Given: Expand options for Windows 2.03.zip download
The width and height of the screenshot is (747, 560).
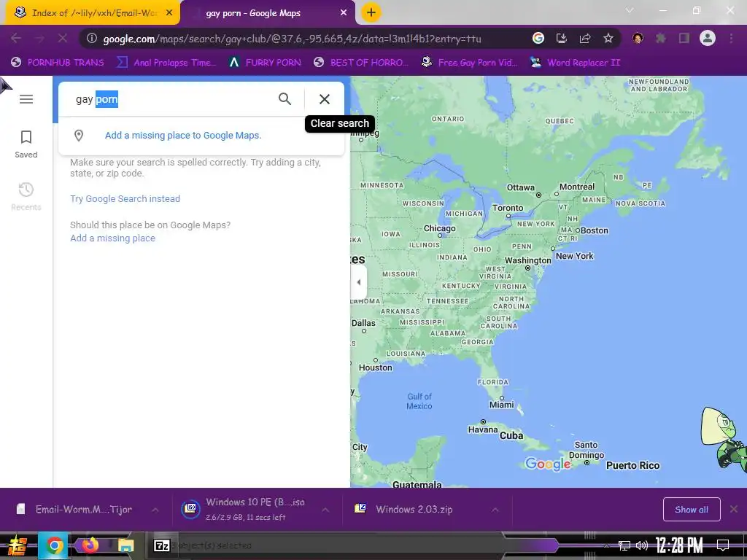Looking at the screenshot, I should coord(495,510).
